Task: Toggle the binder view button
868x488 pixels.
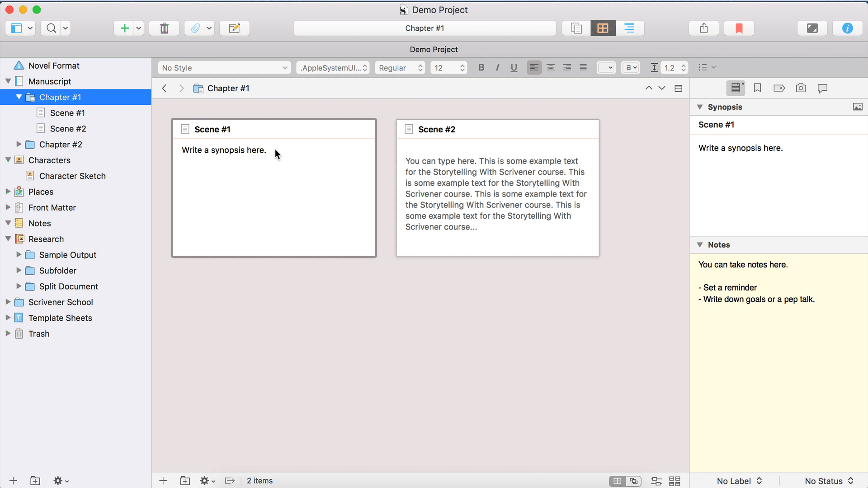Action: coord(16,28)
